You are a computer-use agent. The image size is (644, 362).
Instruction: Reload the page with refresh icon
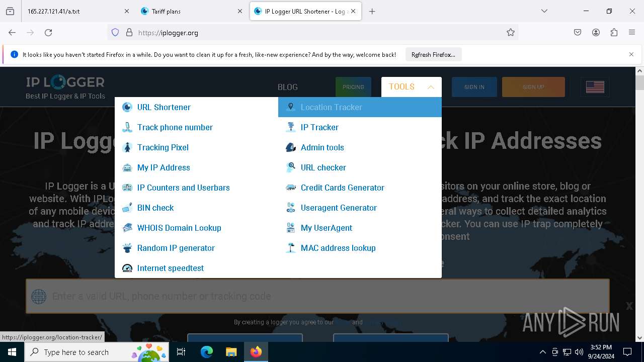(x=48, y=33)
